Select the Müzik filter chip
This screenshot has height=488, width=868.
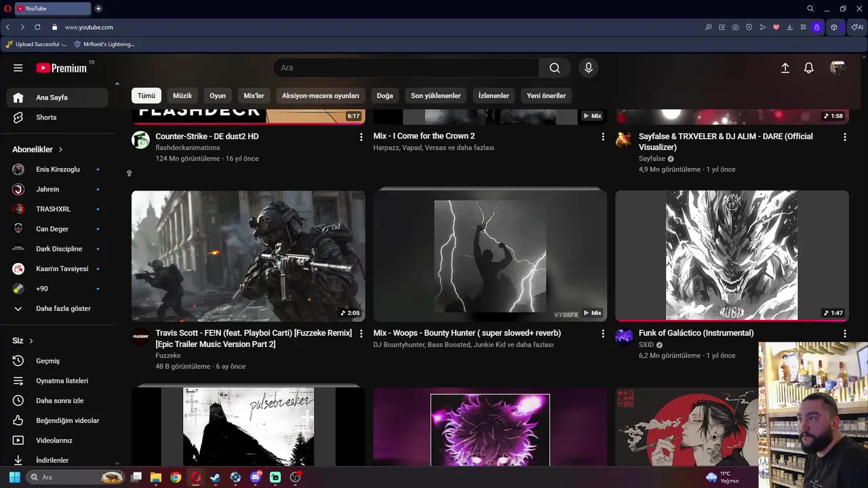tap(182, 96)
